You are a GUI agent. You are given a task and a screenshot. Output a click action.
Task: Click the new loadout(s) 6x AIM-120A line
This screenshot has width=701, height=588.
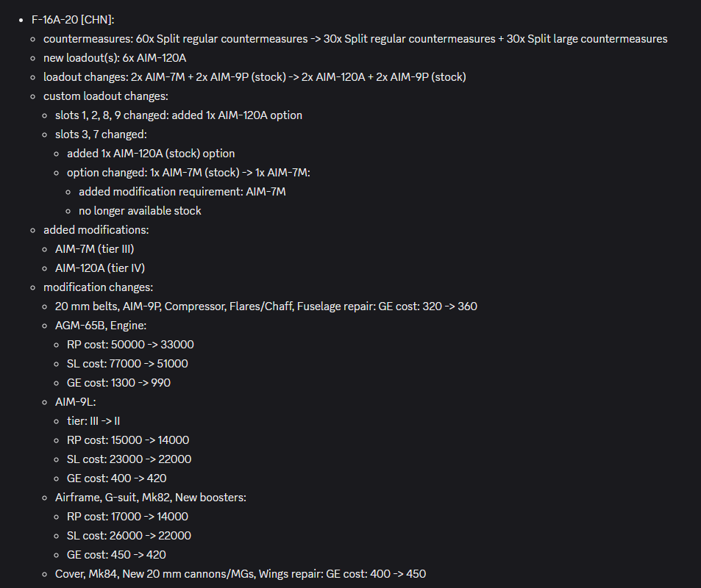click(x=115, y=58)
